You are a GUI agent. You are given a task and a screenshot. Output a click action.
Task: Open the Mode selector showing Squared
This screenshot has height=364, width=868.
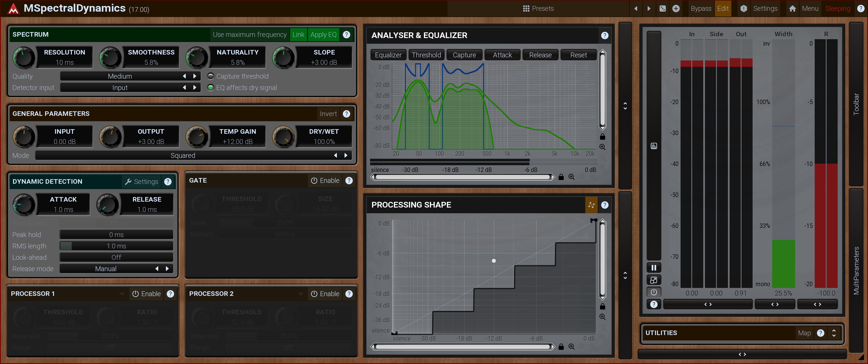(183, 156)
